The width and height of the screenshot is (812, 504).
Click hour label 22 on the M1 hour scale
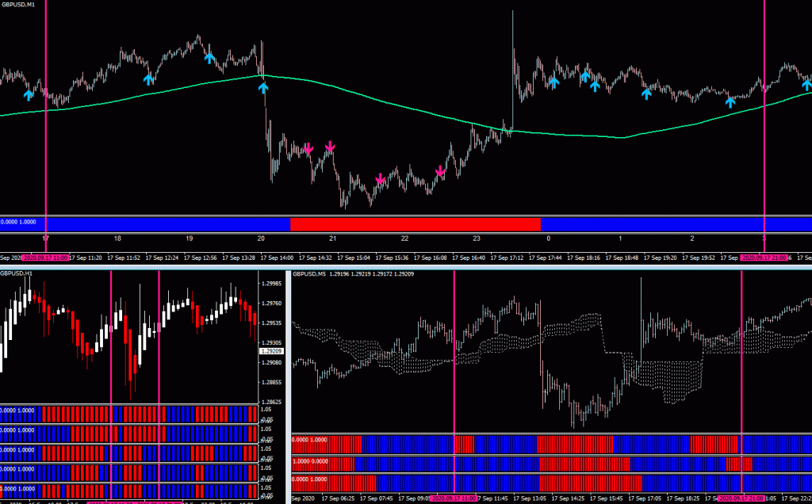[x=404, y=239]
